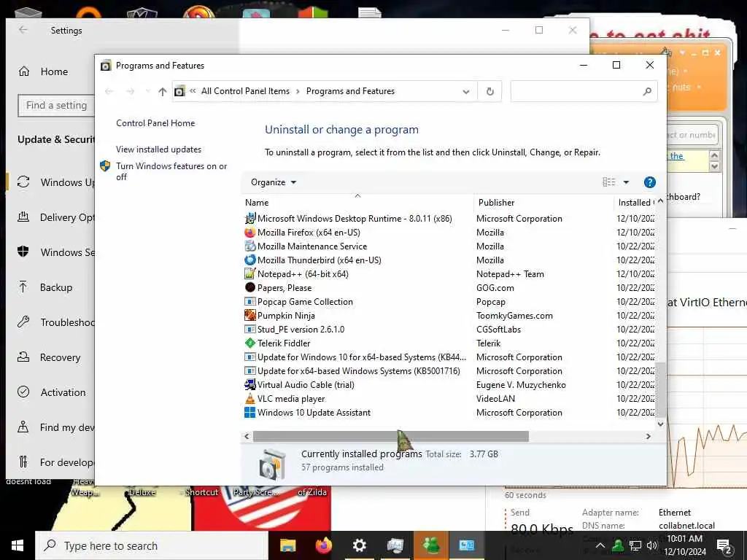Click the Mozilla Maintenance Service icon
The image size is (747, 560).
(x=249, y=246)
